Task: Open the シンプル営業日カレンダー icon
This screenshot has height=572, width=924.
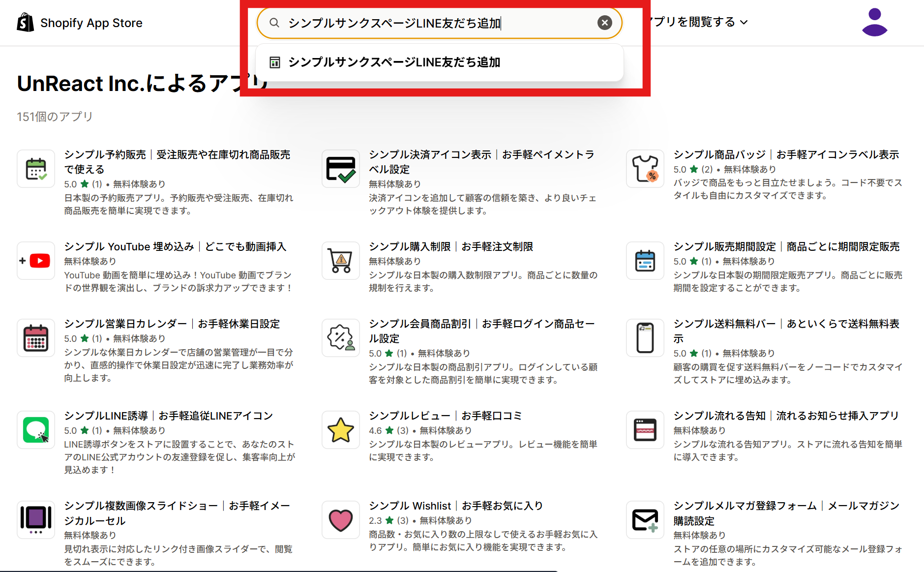Action: [36, 338]
